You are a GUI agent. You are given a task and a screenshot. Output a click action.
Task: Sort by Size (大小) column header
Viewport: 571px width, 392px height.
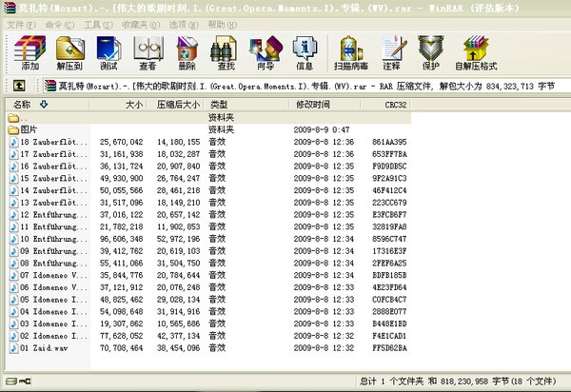click(118, 105)
